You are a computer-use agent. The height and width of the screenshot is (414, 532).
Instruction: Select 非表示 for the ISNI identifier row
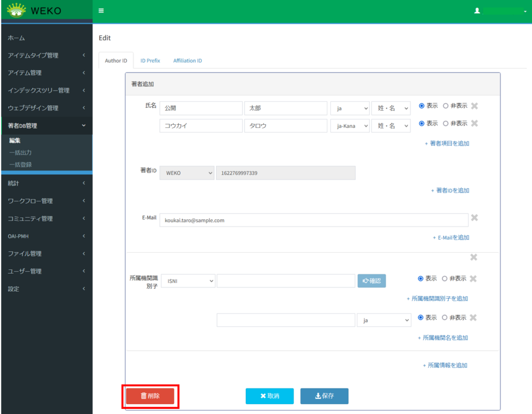[x=445, y=279]
